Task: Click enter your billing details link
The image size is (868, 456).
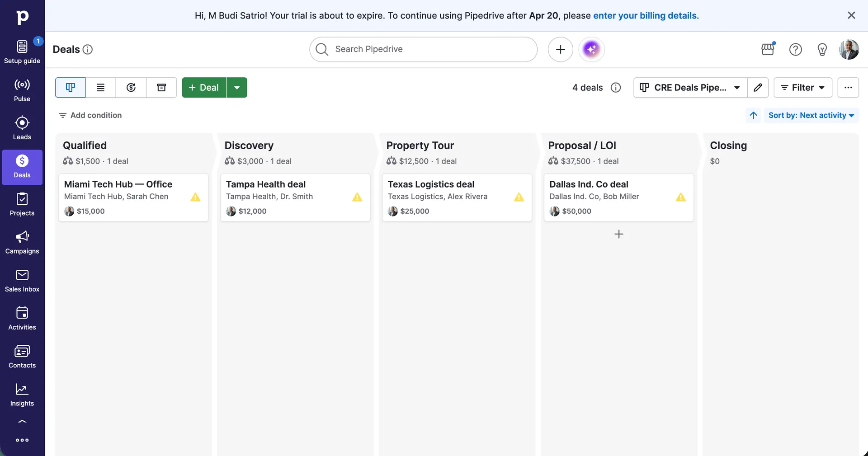Action: click(x=645, y=15)
